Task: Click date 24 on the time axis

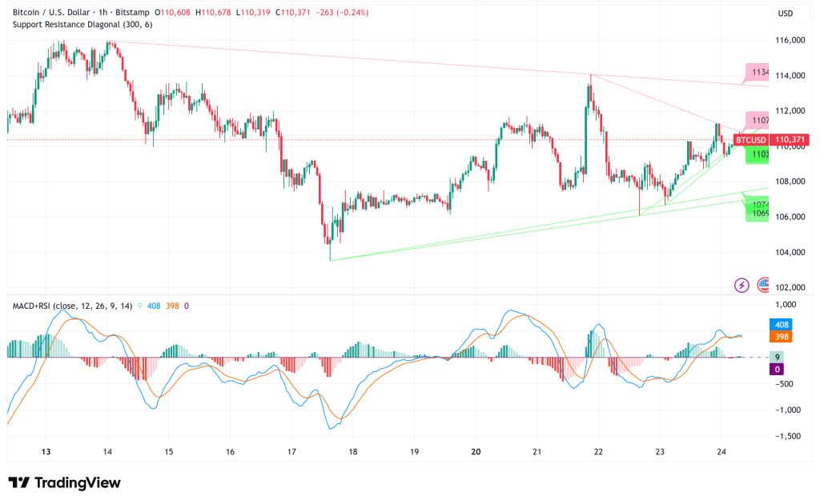Action: pos(721,451)
